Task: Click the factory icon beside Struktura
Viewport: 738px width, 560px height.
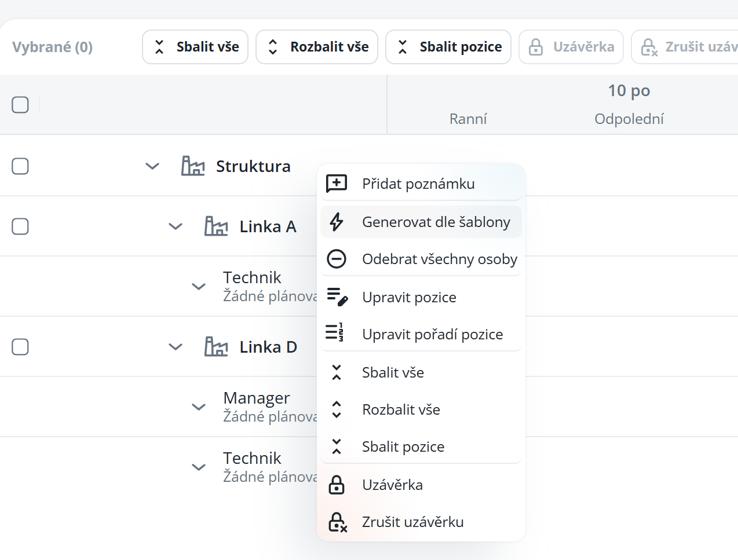Action: [x=193, y=166]
